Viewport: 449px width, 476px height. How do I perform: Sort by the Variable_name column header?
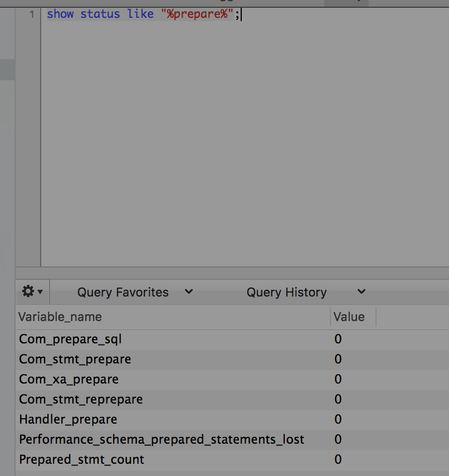point(173,317)
